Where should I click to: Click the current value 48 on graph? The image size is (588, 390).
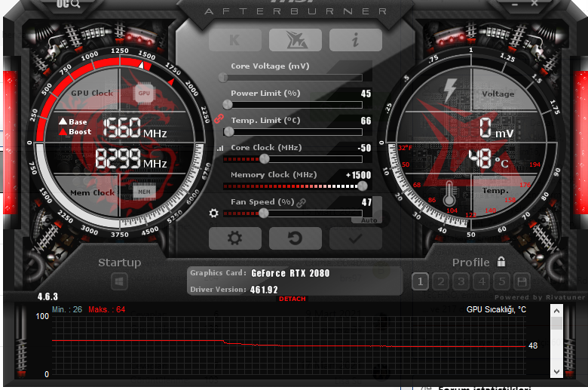click(533, 345)
